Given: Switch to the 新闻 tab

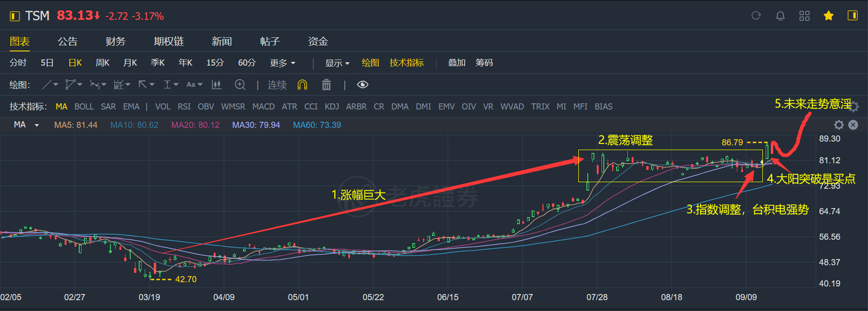Looking at the screenshot, I should coord(222,42).
